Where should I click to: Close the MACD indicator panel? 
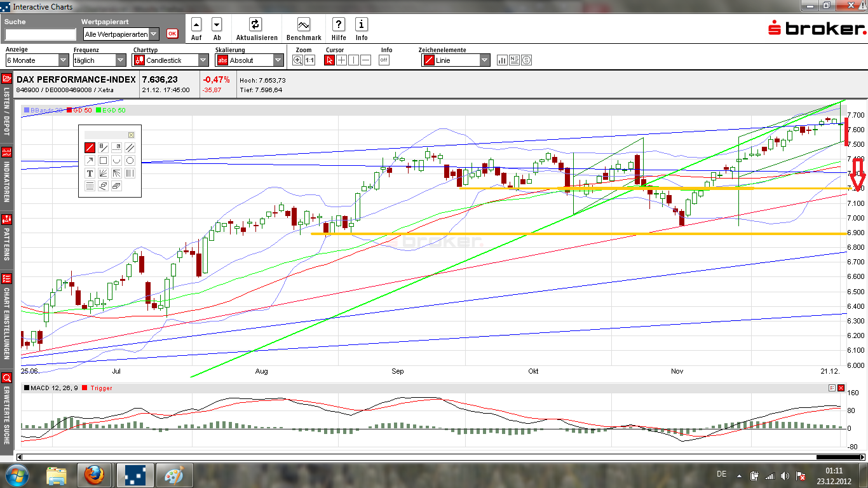tap(841, 388)
